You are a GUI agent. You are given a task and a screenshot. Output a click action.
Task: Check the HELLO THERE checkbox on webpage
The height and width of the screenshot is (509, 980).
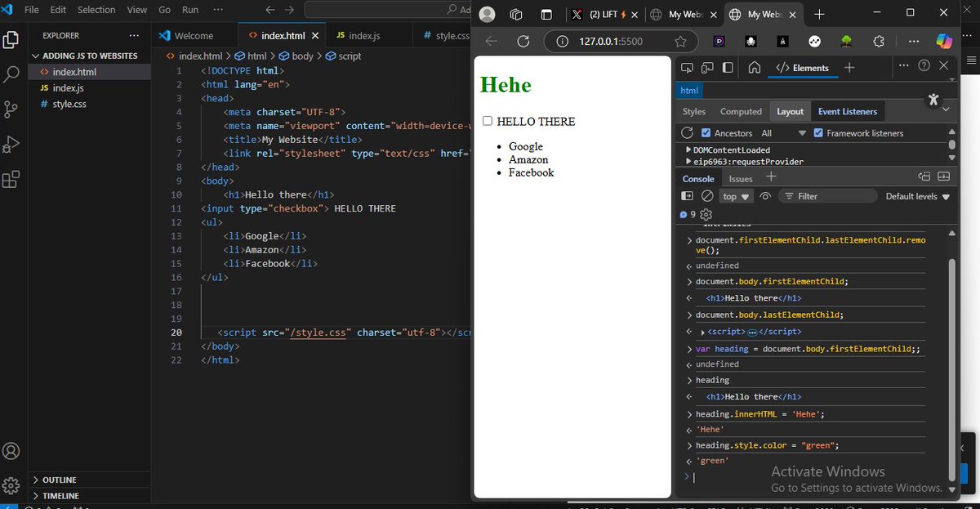[x=488, y=121]
